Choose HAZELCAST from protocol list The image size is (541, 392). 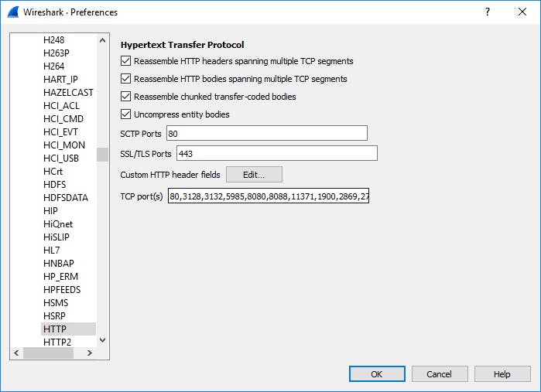click(68, 92)
